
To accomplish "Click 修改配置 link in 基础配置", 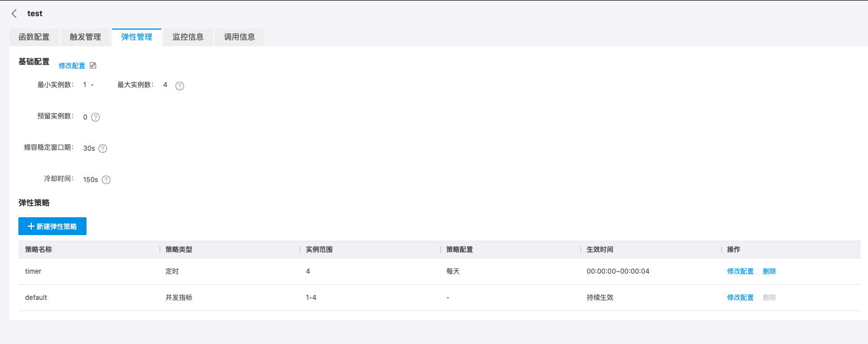I will tap(72, 66).
